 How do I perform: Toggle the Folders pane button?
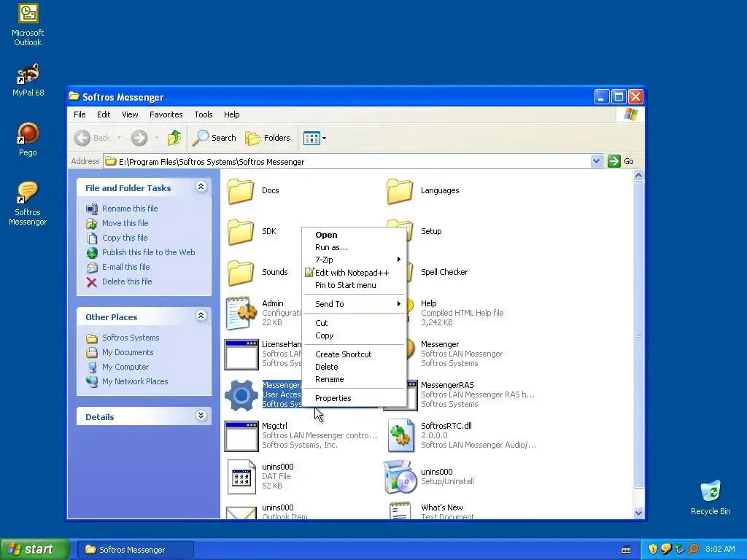(x=267, y=138)
